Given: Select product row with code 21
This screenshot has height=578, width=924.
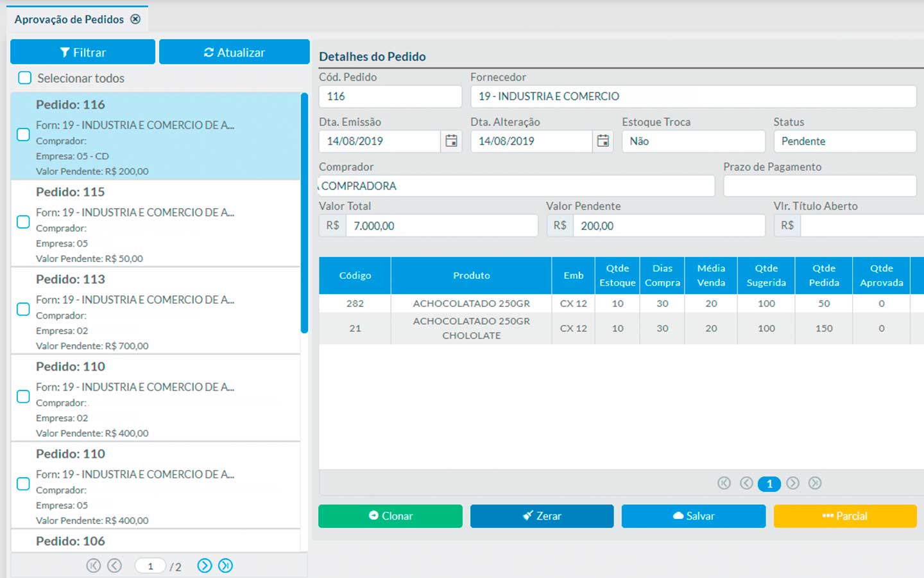Looking at the screenshot, I should coord(621,328).
